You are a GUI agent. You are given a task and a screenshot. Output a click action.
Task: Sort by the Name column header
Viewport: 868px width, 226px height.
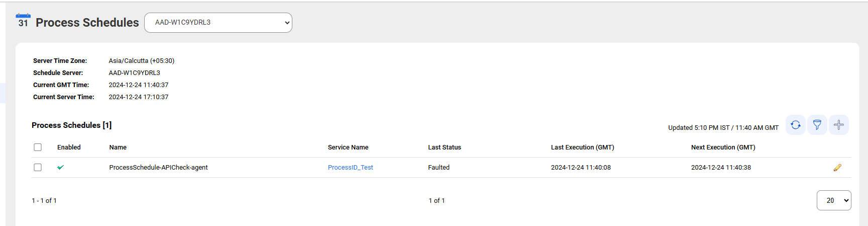(x=118, y=147)
